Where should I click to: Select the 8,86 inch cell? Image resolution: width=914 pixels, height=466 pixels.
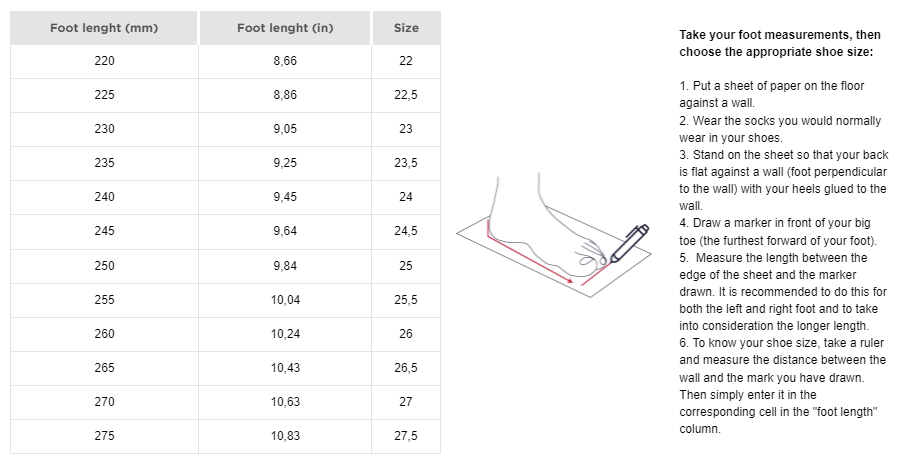(285, 95)
